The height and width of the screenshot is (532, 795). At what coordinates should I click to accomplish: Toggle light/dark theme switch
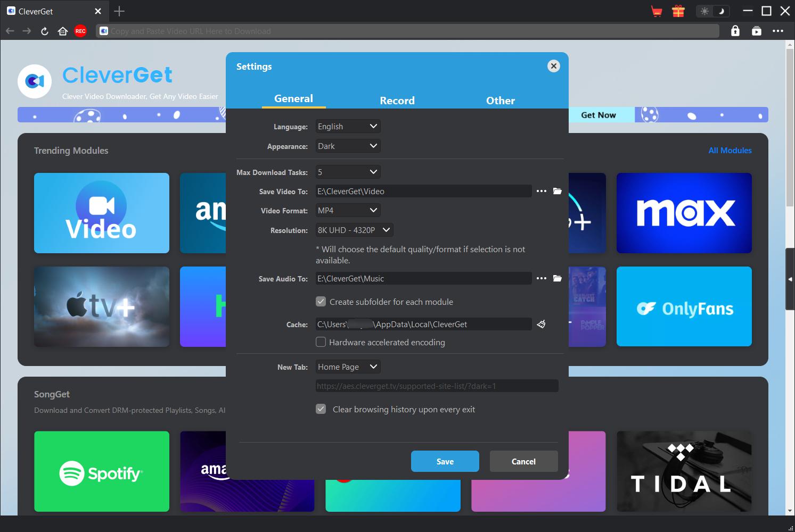click(713, 11)
